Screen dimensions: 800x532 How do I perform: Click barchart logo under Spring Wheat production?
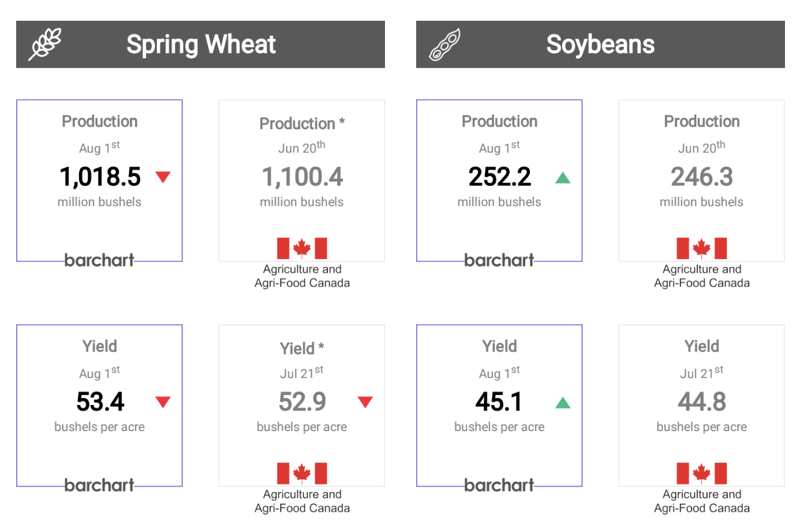(x=99, y=260)
